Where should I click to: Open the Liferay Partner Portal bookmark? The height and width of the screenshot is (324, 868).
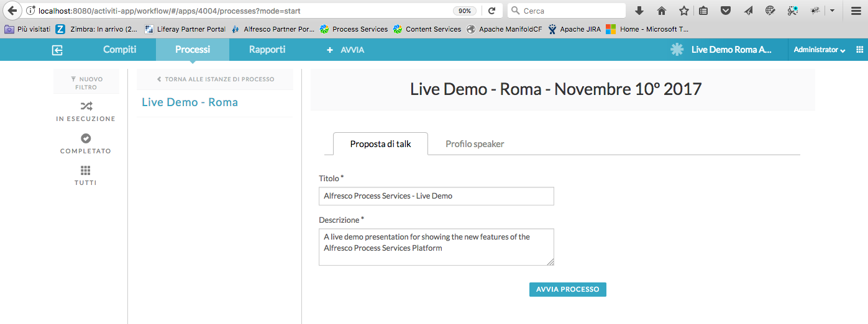click(185, 29)
